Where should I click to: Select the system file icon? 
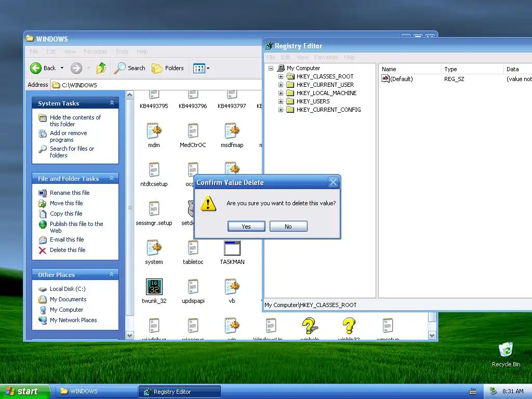coord(154,248)
